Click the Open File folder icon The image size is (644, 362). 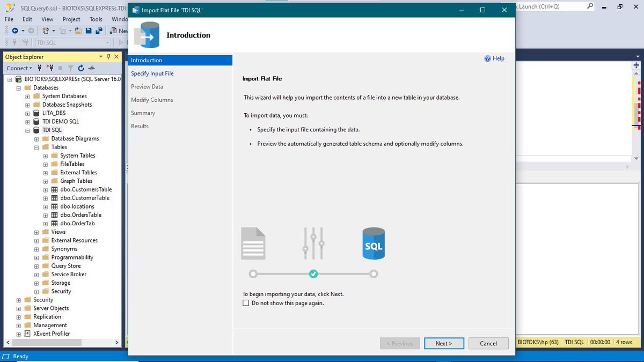tap(78, 31)
